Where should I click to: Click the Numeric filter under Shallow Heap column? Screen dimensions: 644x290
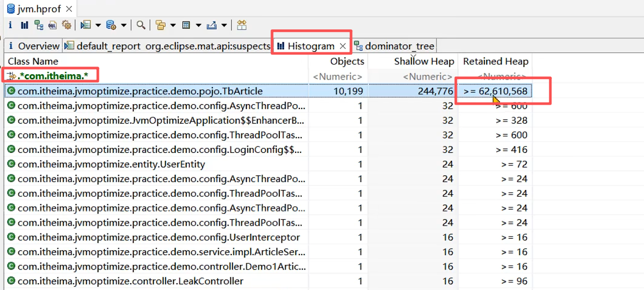(x=428, y=77)
